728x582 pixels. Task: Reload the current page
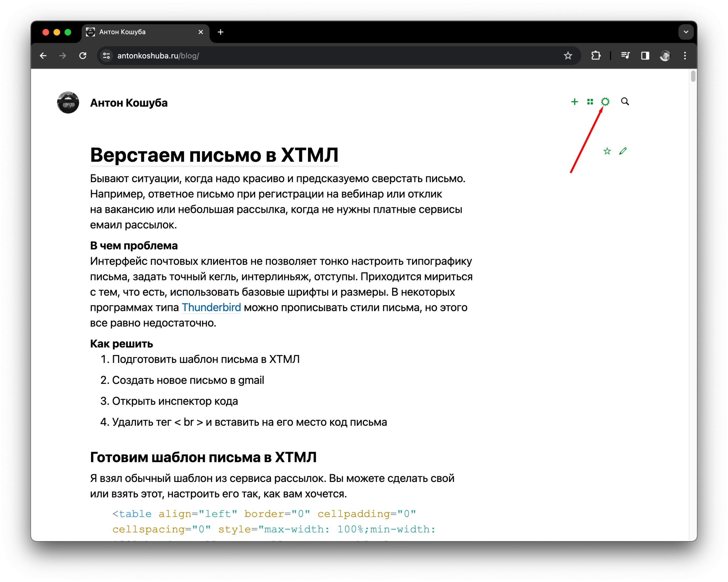click(x=83, y=56)
